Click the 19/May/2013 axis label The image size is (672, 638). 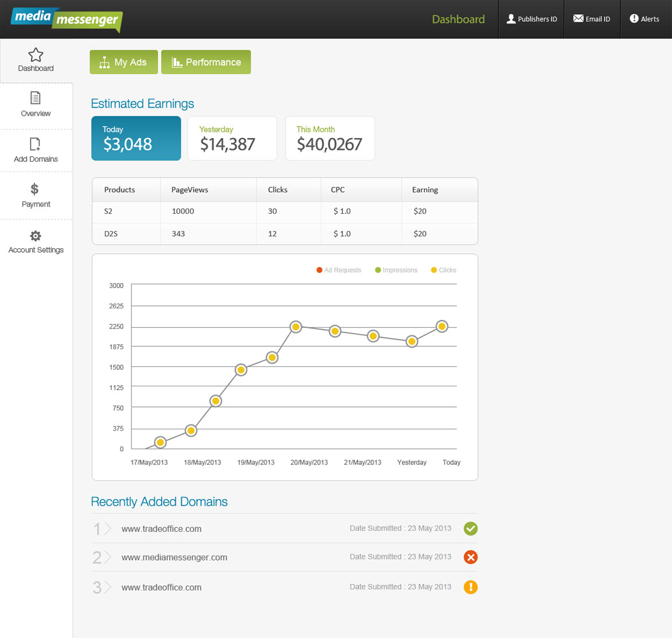coord(256,463)
